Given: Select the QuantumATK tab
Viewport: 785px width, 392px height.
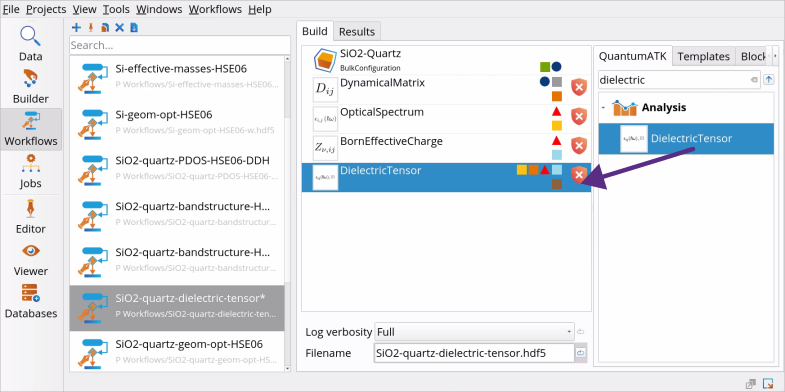Looking at the screenshot, I should (633, 56).
